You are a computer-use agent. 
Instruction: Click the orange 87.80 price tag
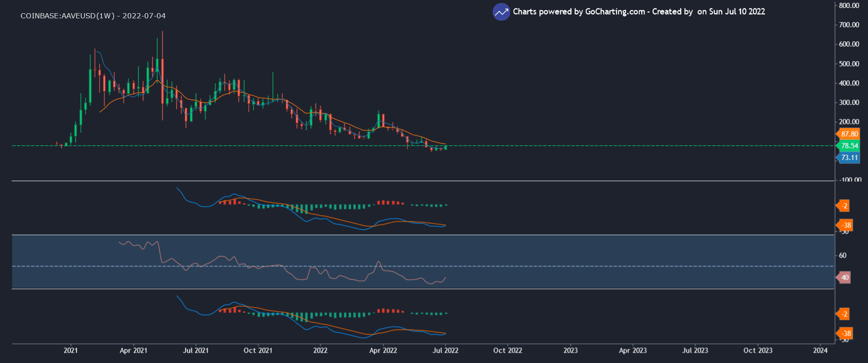coord(849,134)
